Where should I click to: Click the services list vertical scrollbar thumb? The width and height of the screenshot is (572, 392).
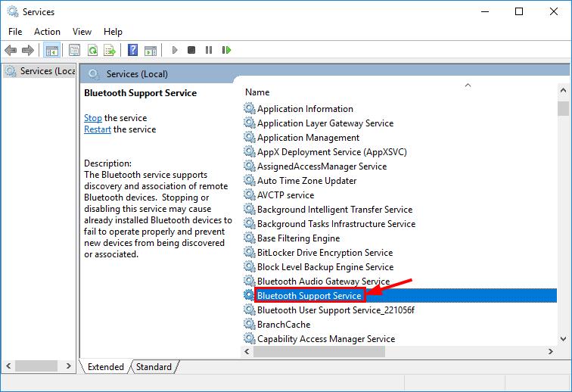coord(563,108)
